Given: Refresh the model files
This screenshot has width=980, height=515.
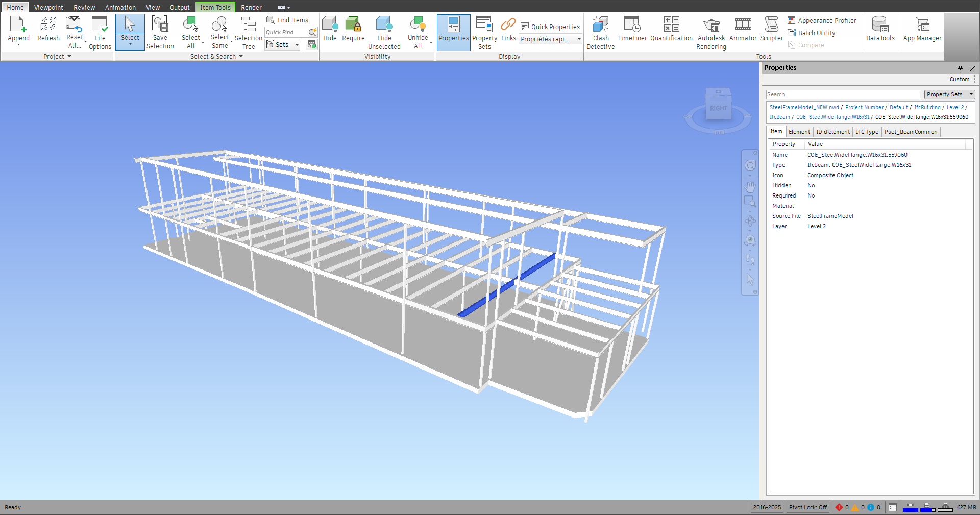Looking at the screenshot, I should [x=48, y=29].
